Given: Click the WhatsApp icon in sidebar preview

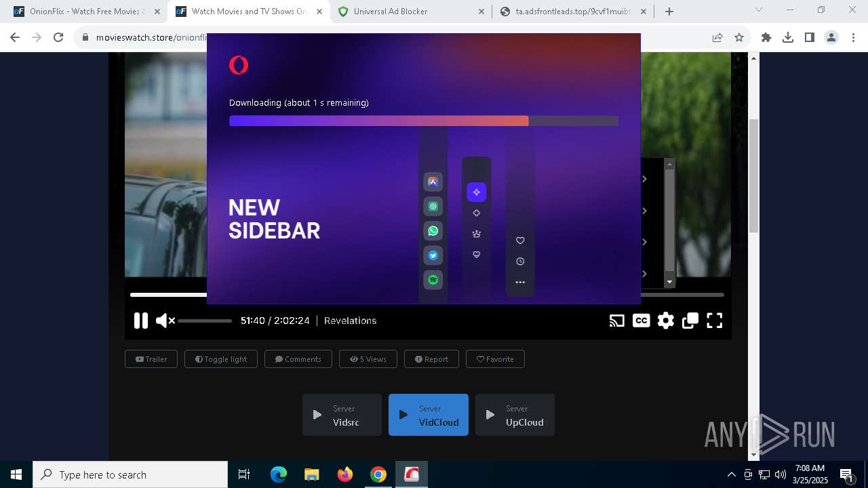Looking at the screenshot, I should (433, 231).
